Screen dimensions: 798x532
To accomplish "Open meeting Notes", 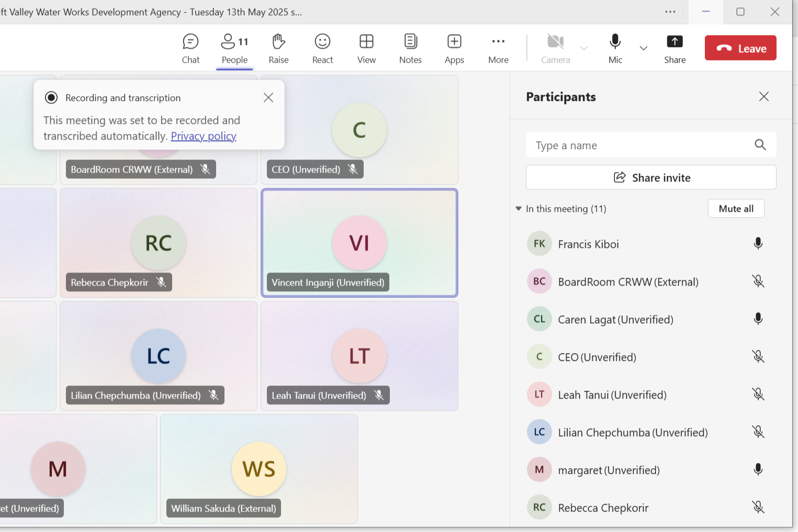I will (410, 48).
